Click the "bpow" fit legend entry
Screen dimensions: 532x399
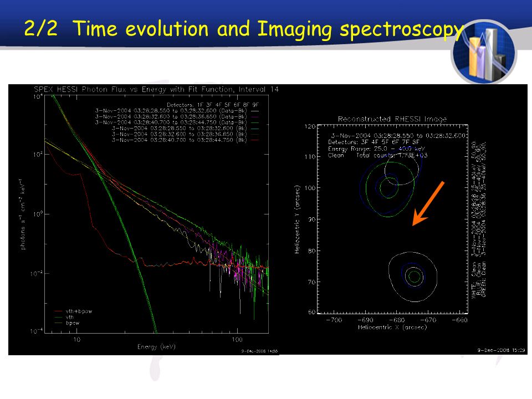[67, 323]
